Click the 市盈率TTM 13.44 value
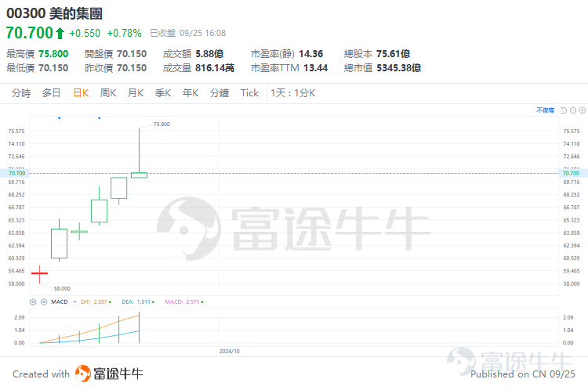This screenshot has width=588, height=390. [315, 68]
